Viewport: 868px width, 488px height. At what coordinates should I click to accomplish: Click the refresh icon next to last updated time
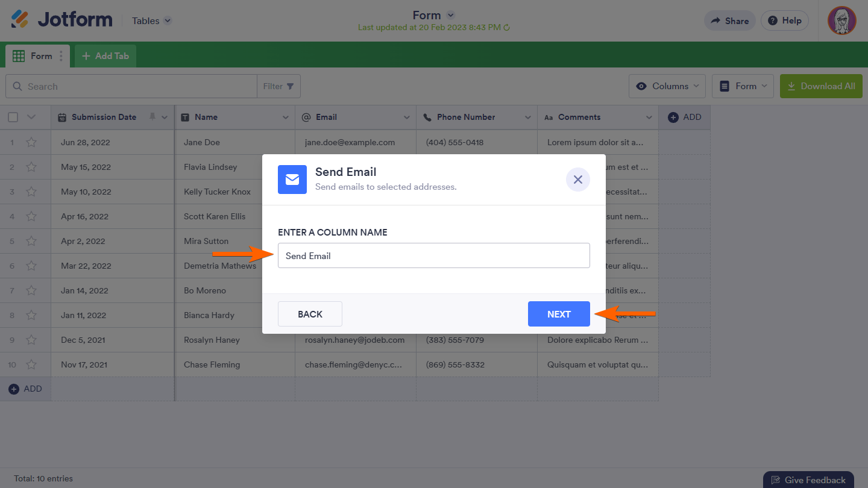point(507,27)
